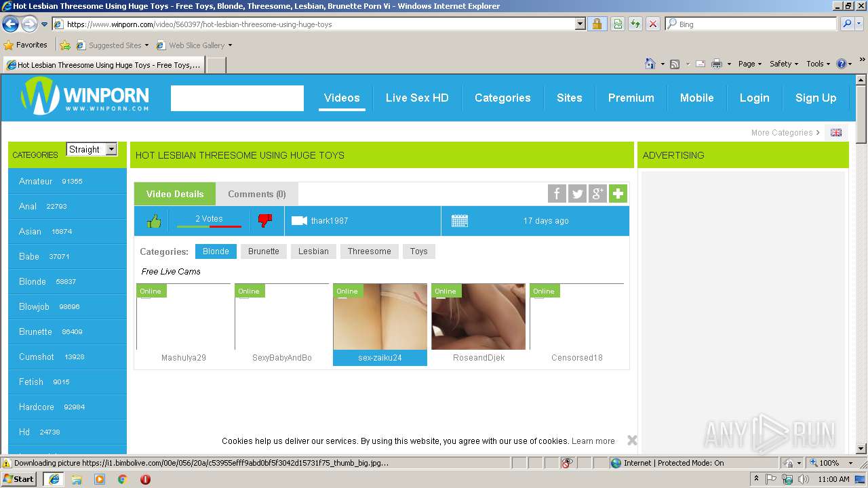Click Add to Favorites Bar icon
868x488 pixels.
65,45
